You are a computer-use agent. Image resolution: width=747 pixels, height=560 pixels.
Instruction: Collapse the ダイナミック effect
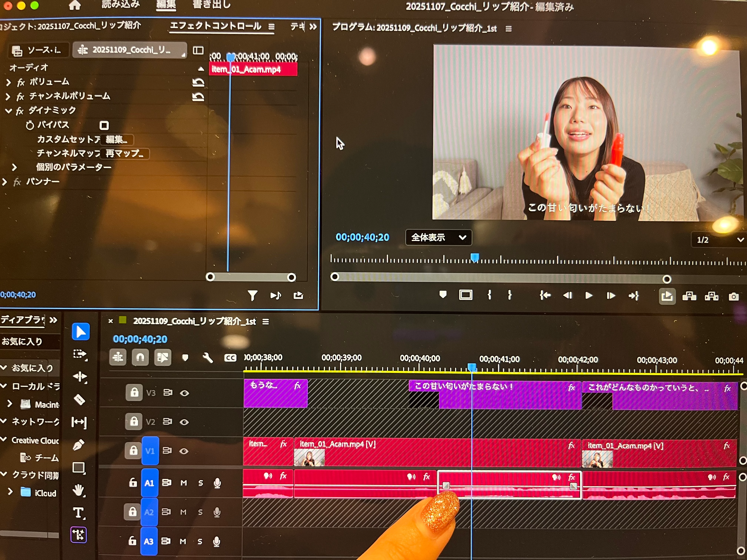coord(9,111)
